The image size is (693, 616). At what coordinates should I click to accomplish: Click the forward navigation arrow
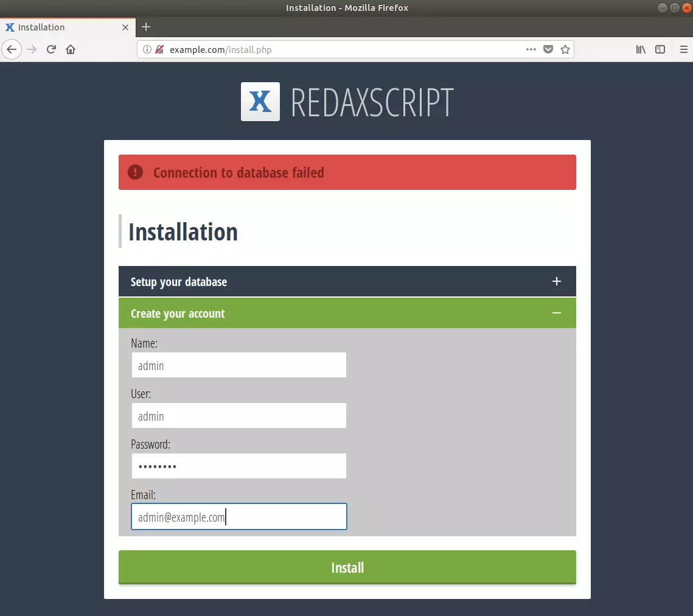pyautogui.click(x=32, y=49)
